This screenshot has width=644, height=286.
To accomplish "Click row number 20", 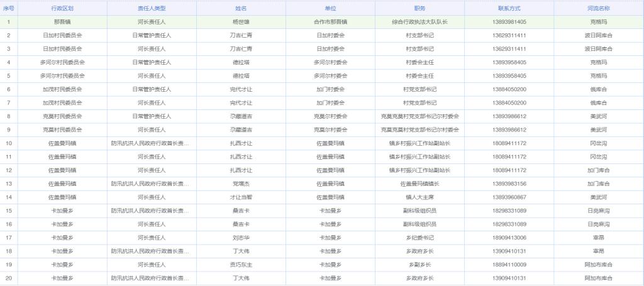I will coord(9,278).
